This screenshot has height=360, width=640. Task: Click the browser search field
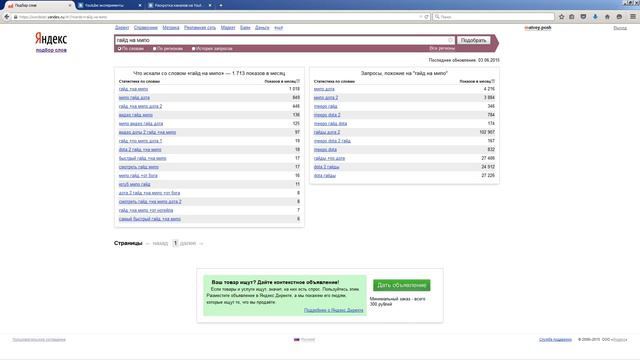(494, 17)
